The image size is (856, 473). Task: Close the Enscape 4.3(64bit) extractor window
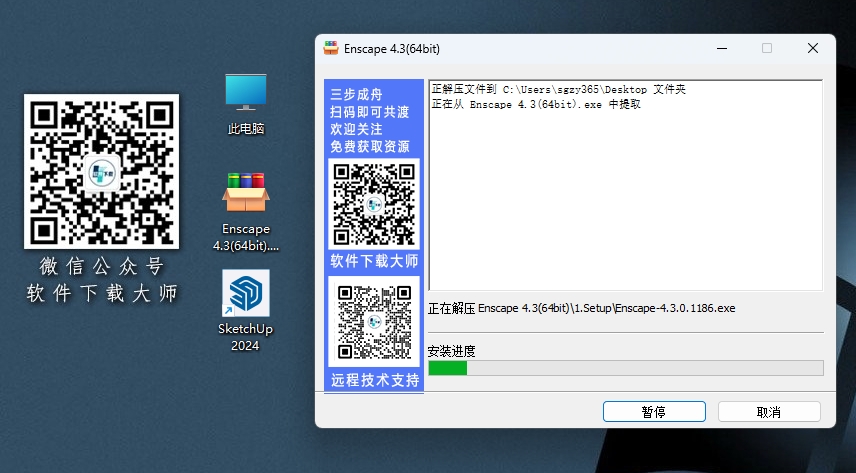tap(812, 48)
